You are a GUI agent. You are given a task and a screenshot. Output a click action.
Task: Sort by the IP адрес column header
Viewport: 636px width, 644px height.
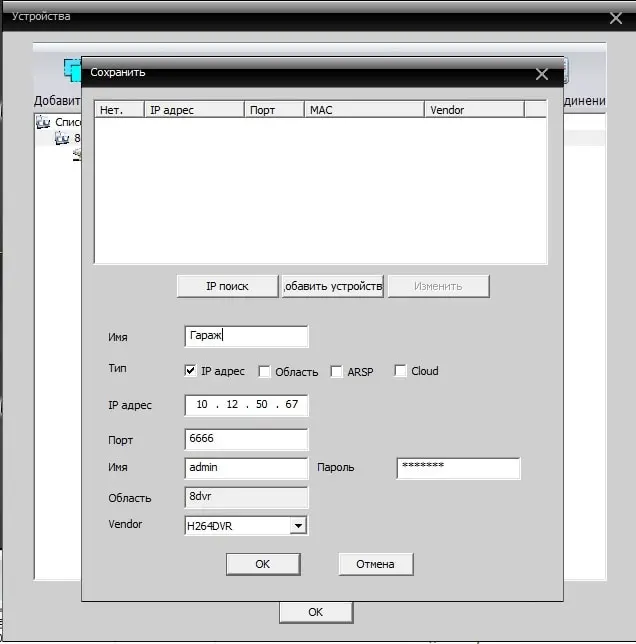coord(194,110)
